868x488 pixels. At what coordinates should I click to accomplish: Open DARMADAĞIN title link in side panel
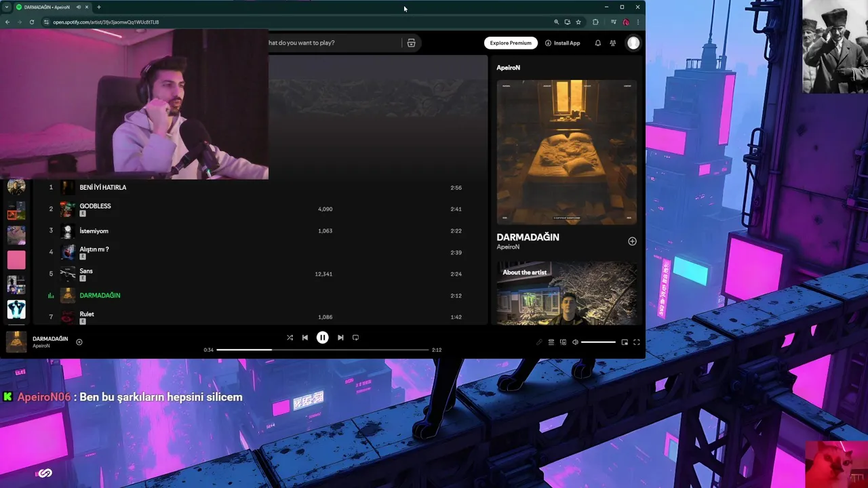point(528,237)
